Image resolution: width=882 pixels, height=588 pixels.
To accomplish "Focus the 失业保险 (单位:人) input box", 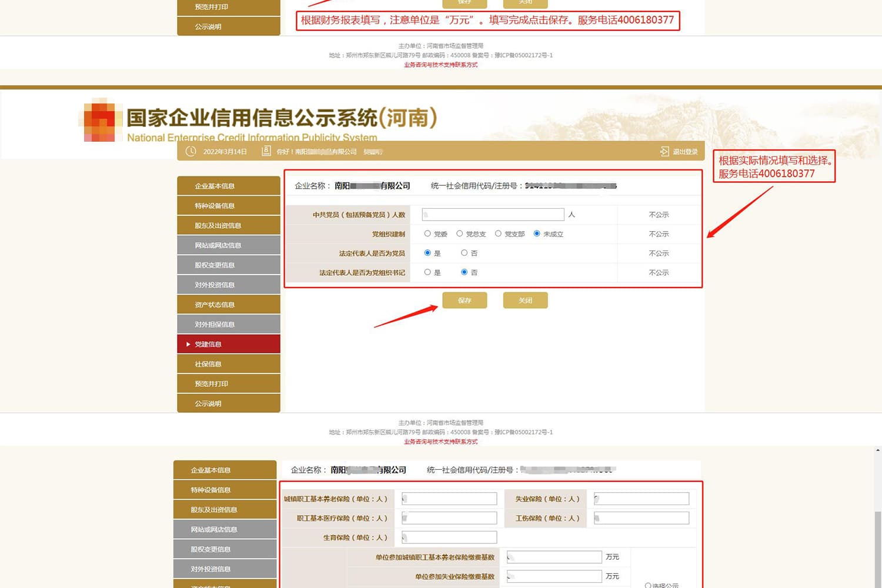I will pos(642,499).
